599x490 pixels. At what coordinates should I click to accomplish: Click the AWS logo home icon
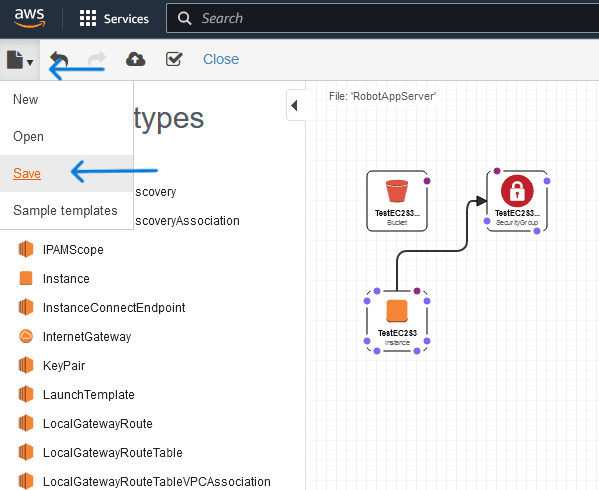pyautogui.click(x=29, y=18)
